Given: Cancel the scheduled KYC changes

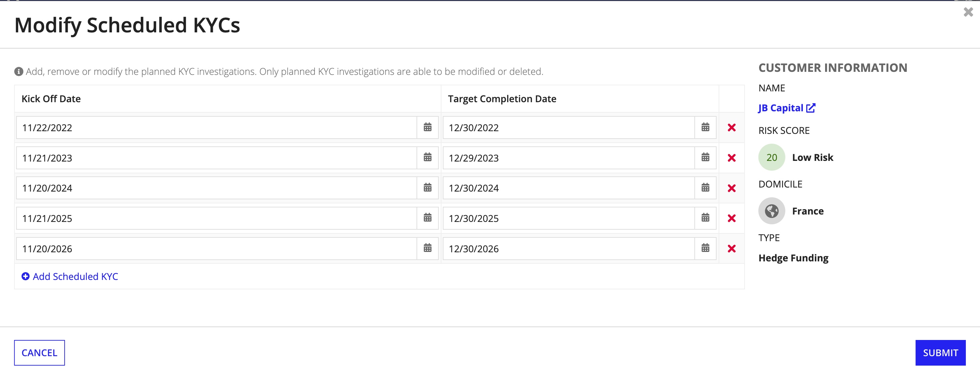Looking at the screenshot, I should click(39, 352).
